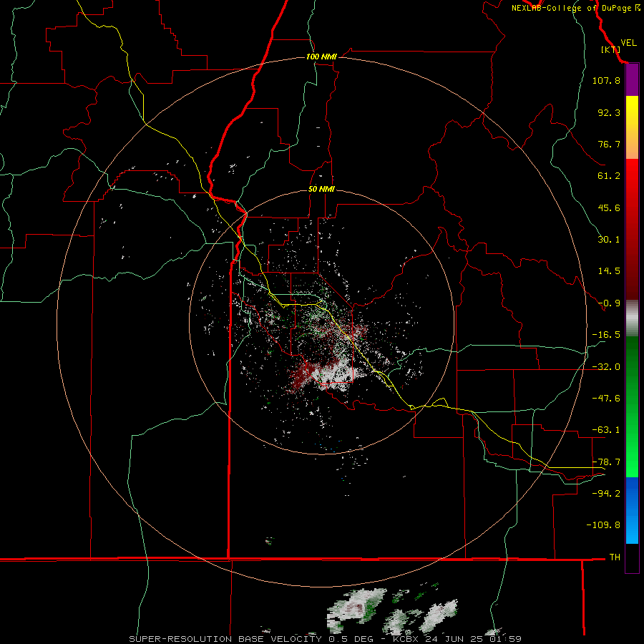Click the 92.3 legend value
The height and width of the screenshot is (644, 644).
[609, 112]
